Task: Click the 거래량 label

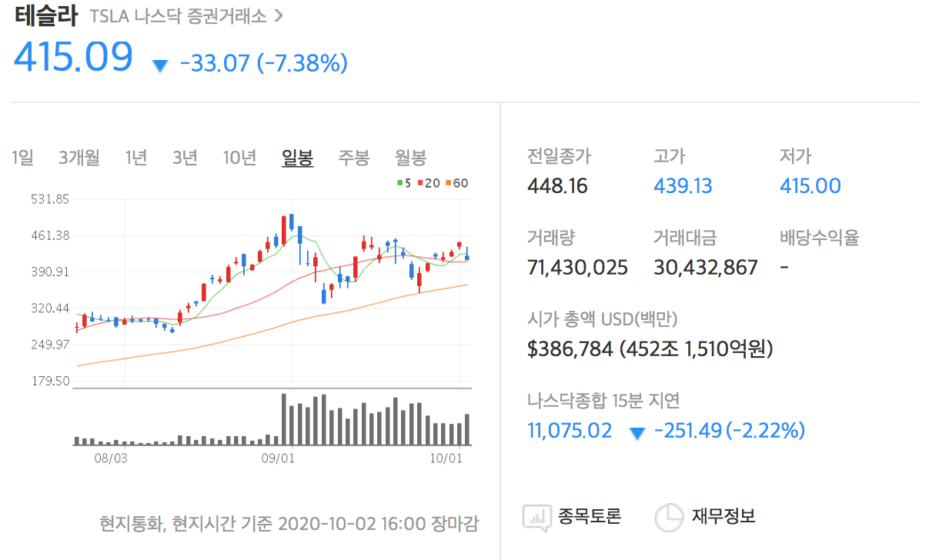Action: click(x=551, y=238)
